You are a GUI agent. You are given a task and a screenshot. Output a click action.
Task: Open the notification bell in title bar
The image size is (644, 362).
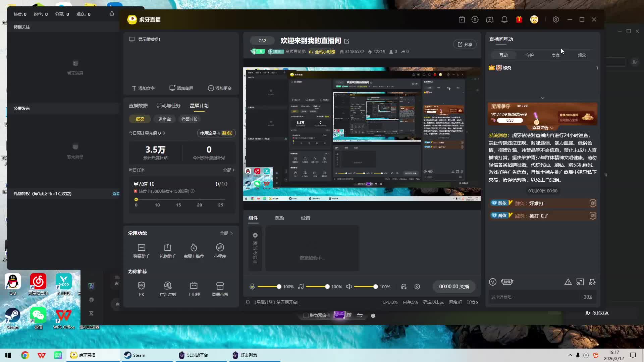pyautogui.click(x=504, y=20)
